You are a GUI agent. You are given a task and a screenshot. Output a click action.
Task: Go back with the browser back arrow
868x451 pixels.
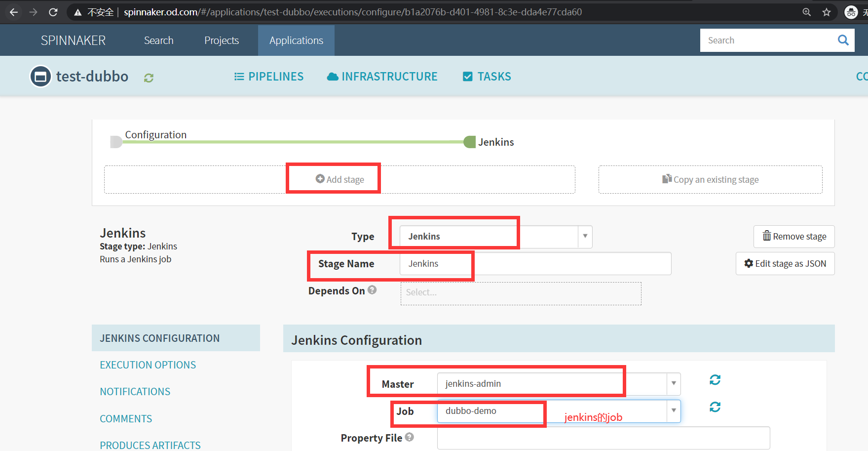pyautogui.click(x=14, y=12)
